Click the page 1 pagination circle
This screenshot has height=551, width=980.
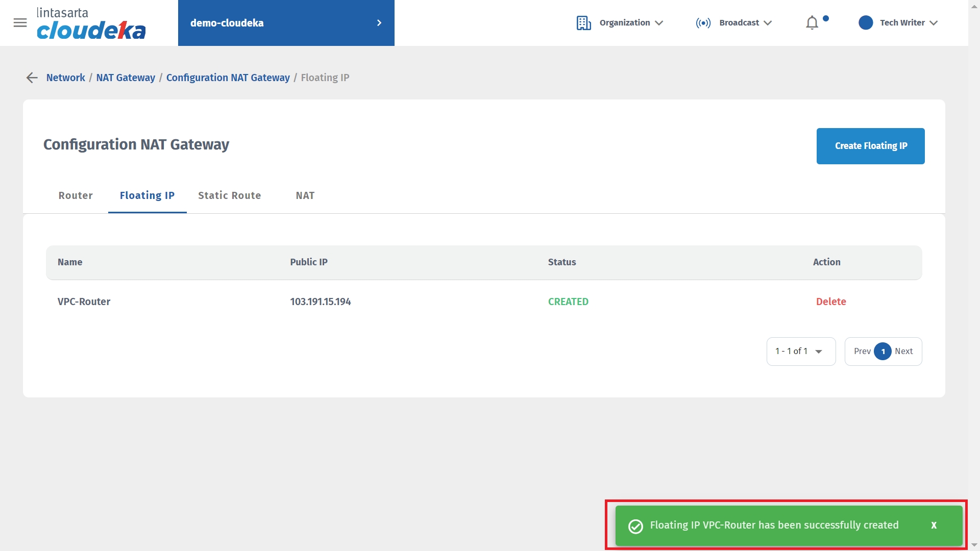pyautogui.click(x=883, y=351)
